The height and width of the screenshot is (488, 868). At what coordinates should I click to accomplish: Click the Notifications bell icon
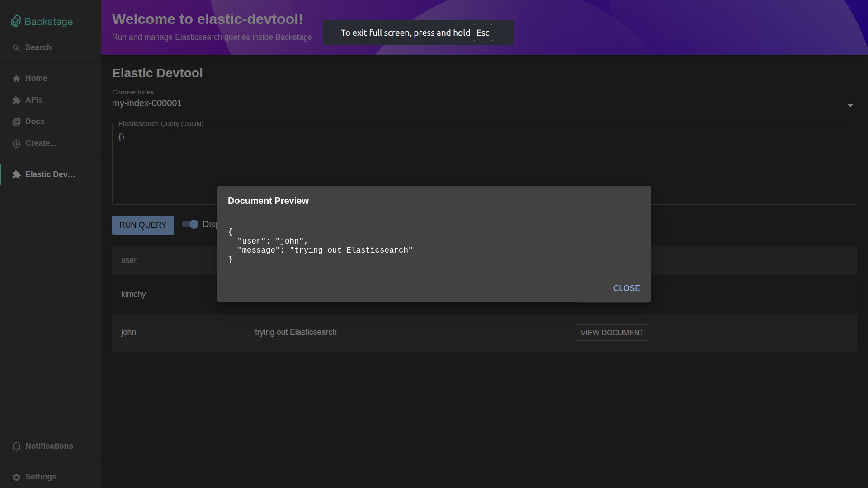pos(16,446)
